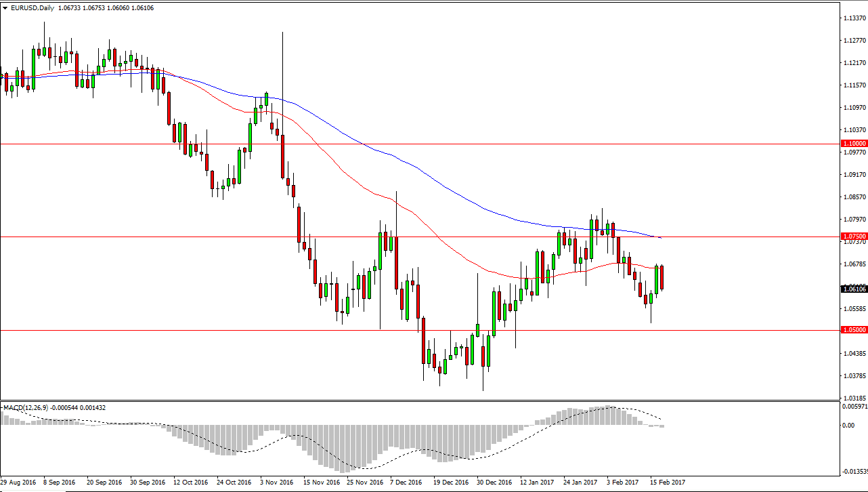This screenshot has width=868, height=492.
Task: Click the red 1.05000 price tag
Action: pos(854,329)
